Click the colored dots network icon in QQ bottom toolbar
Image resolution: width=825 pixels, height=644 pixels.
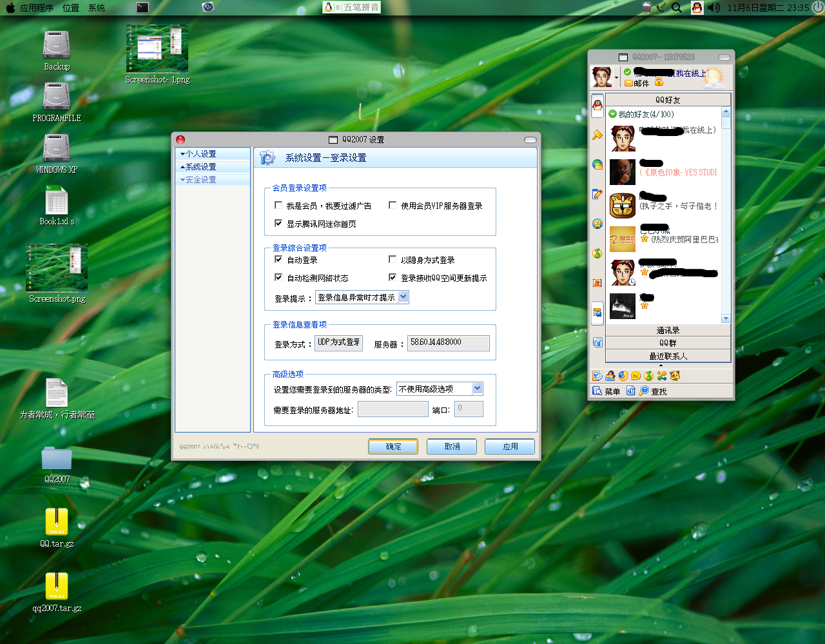(x=662, y=376)
